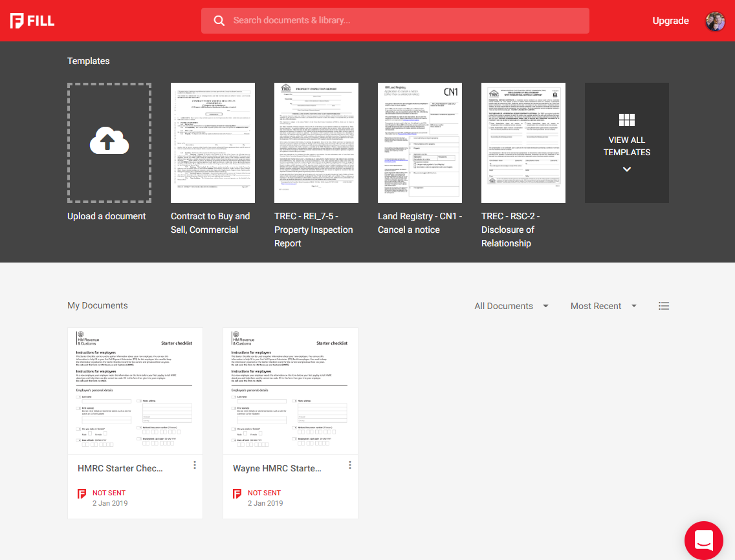Click 2 Jan 2019 date on Wayne HMRC Starte... card
The height and width of the screenshot is (560, 735).
click(x=265, y=503)
